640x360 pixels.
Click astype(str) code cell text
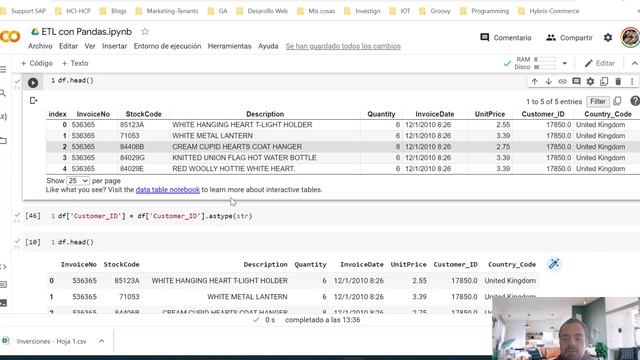(x=155, y=216)
